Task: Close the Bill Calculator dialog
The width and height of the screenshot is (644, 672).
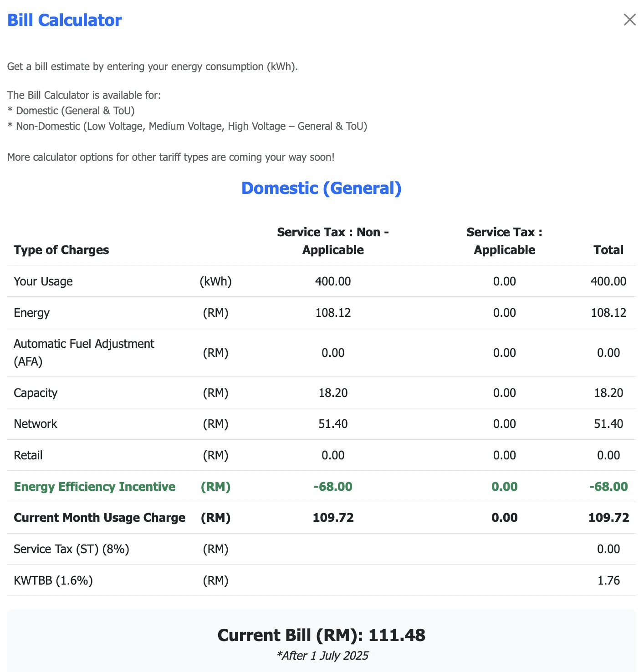Action: tap(629, 20)
